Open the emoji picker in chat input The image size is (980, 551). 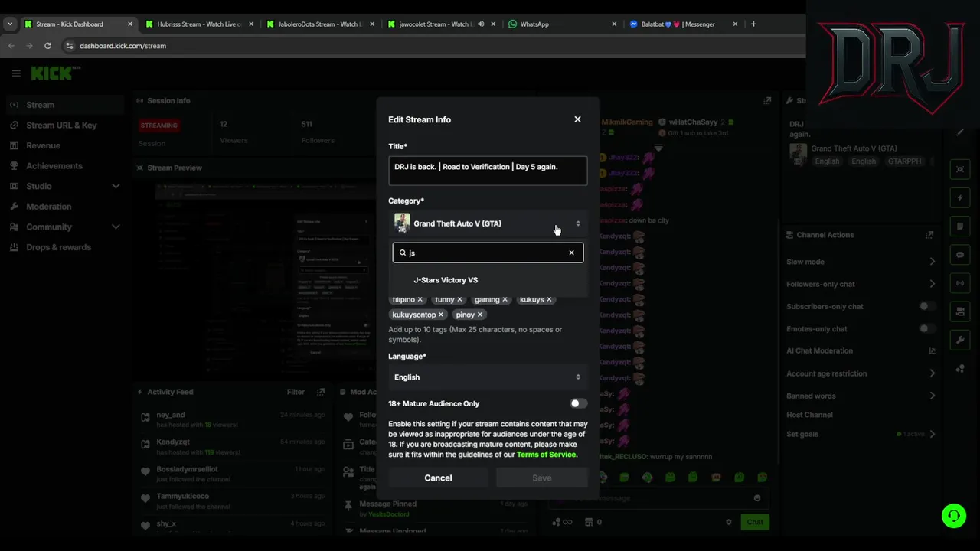[757, 498]
